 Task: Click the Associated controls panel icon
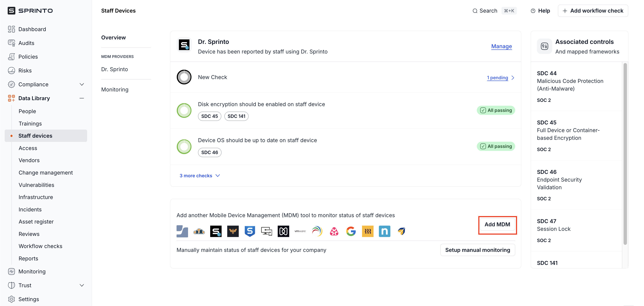coord(544,46)
